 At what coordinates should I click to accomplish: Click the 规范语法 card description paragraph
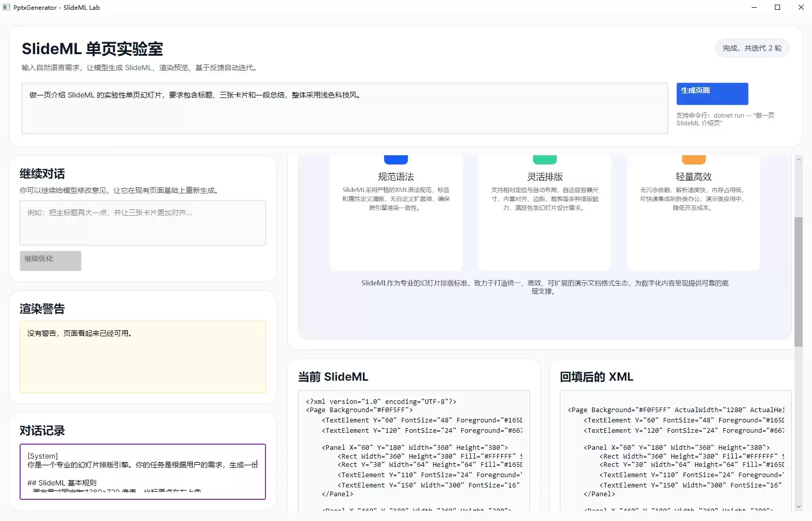pos(396,199)
